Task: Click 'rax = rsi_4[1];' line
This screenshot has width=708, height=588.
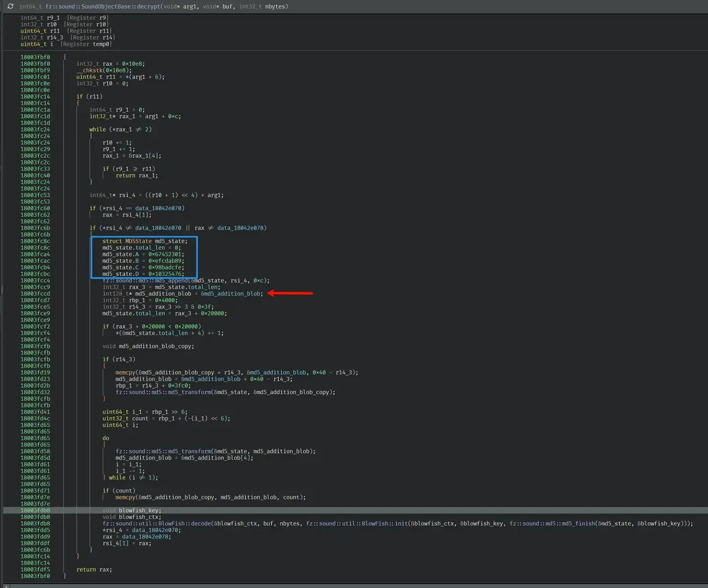Action: pyautogui.click(x=127, y=215)
